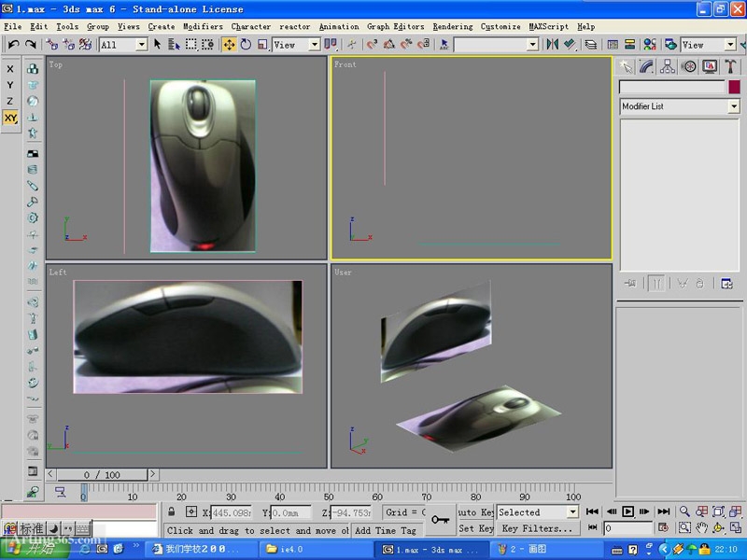Open the Utilities panel hammer icon

(x=732, y=66)
